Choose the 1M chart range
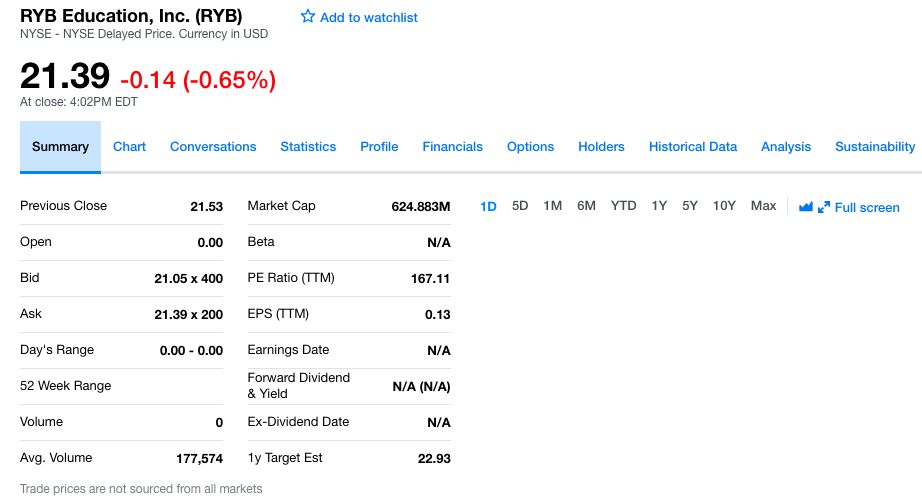 click(x=552, y=206)
